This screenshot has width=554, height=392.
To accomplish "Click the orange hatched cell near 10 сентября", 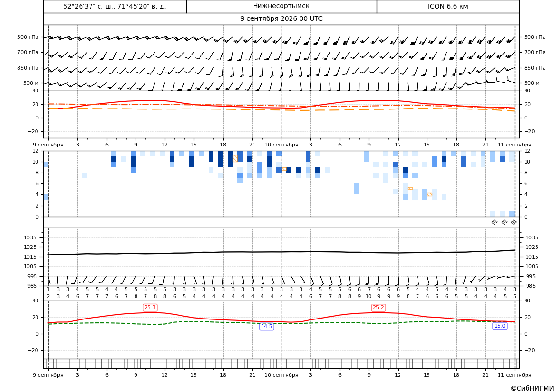I will click(x=284, y=169).
